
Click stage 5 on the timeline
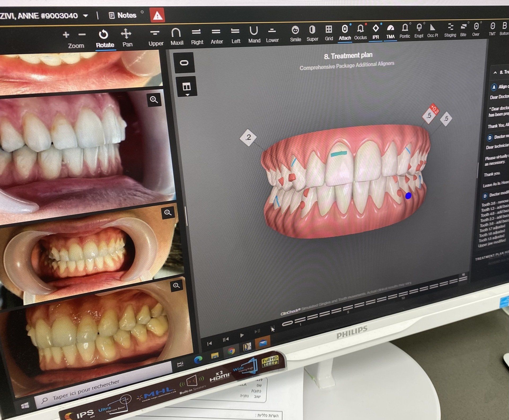click(348, 307)
